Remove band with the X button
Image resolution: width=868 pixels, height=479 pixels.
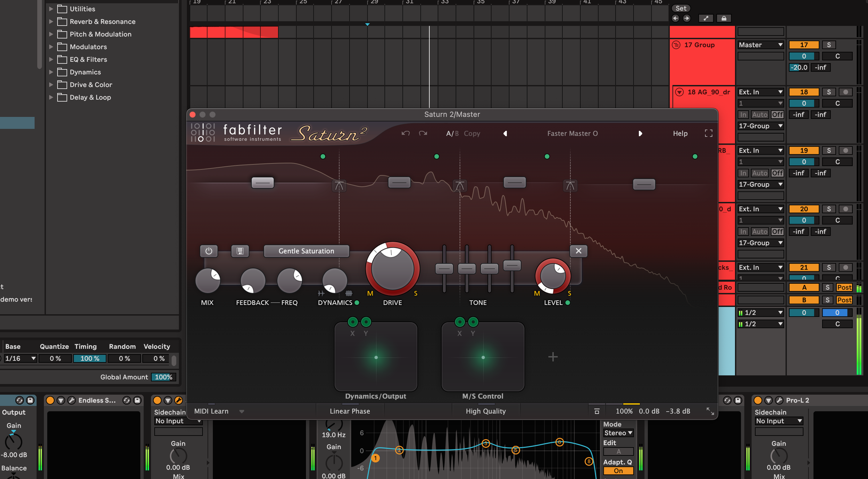point(578,251)
